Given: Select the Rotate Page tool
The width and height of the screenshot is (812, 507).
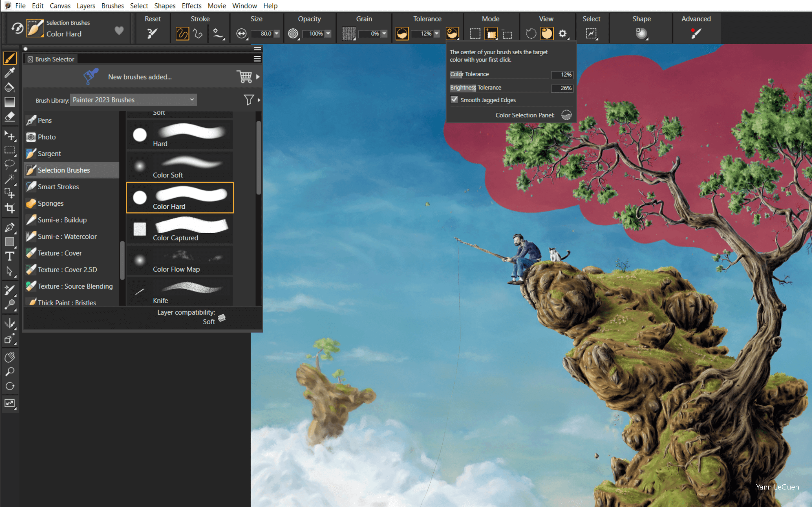Looking at the screenshot, I should click(9, 386).
